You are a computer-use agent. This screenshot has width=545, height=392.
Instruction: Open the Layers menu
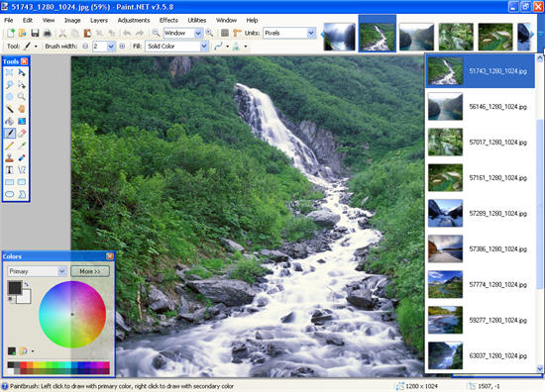click(99, 20)
